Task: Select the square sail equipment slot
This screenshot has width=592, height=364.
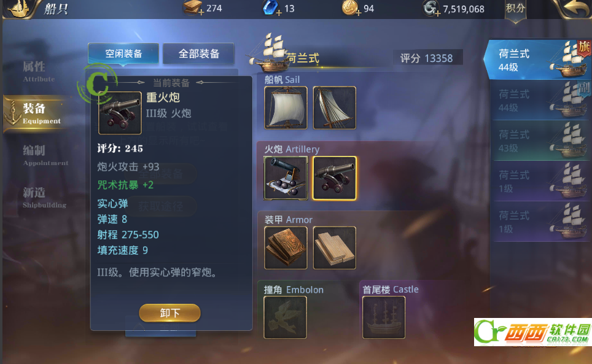Action: 286,108
